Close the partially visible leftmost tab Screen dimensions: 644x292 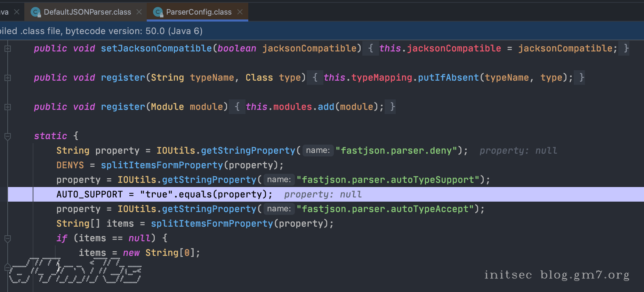click(16, 12)
